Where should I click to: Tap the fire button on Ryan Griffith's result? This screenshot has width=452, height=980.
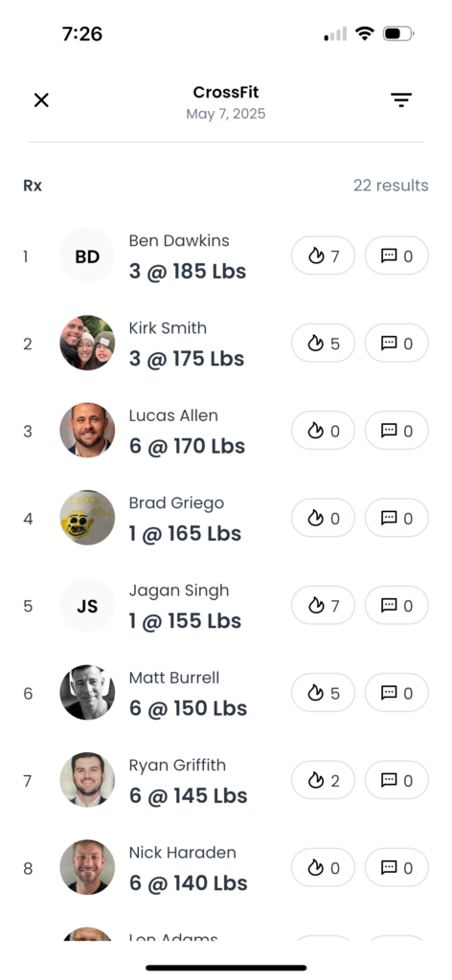pyautogui.click(x=324, y=781)
